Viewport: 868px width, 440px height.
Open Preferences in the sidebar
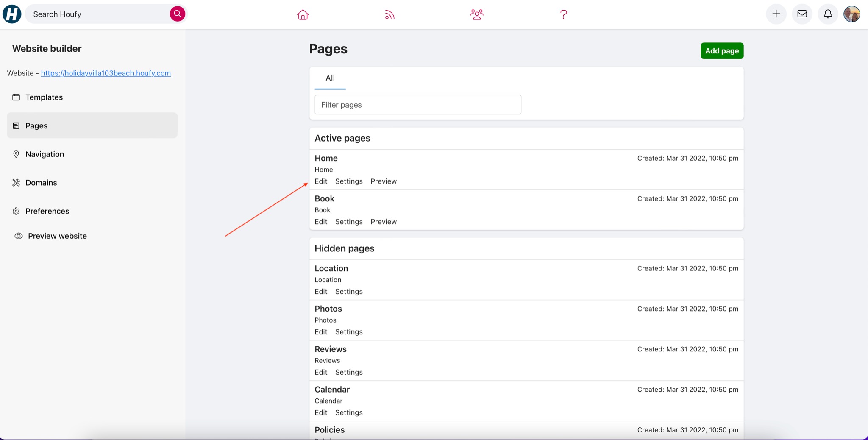[92, 211]
